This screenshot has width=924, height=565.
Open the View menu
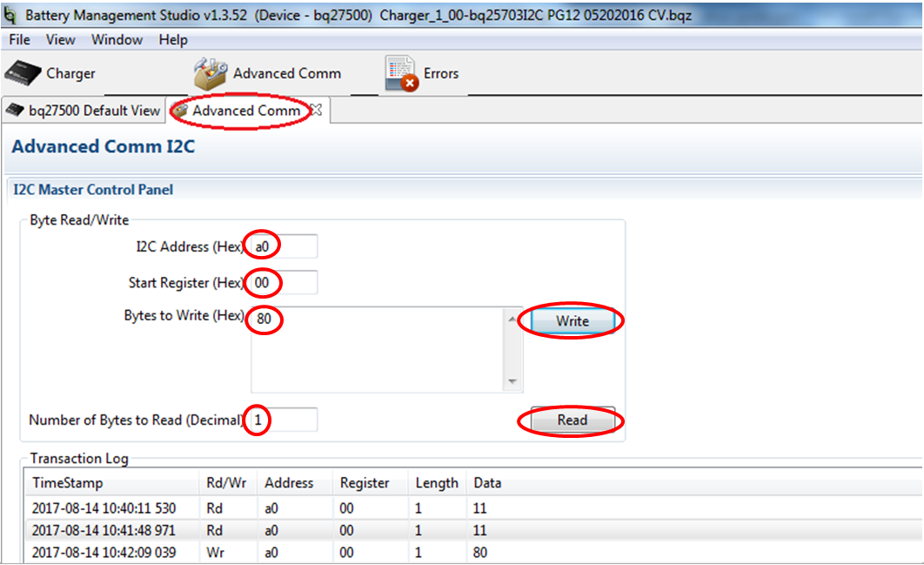pyautogui.click(x=59, y=39)
